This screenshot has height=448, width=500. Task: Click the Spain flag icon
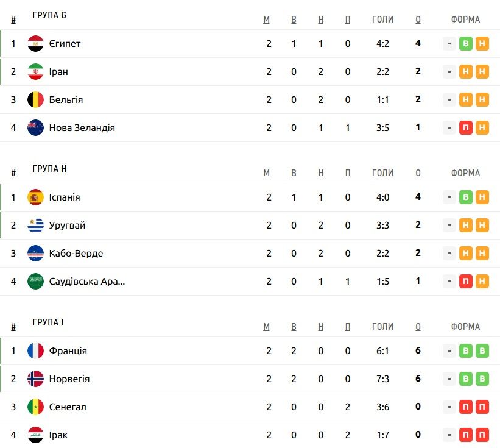(x=35, y=197)
